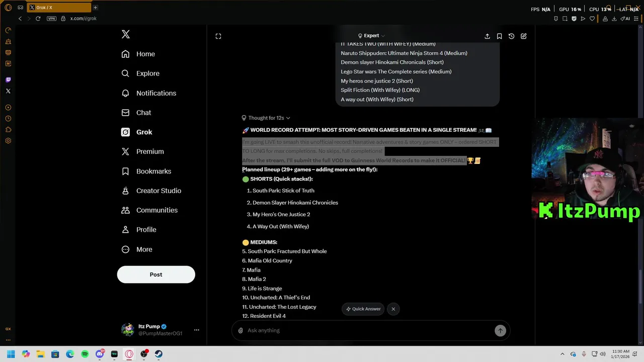Open the Explore page
This screenshot has width=644, height=362.
pos(140,73)
